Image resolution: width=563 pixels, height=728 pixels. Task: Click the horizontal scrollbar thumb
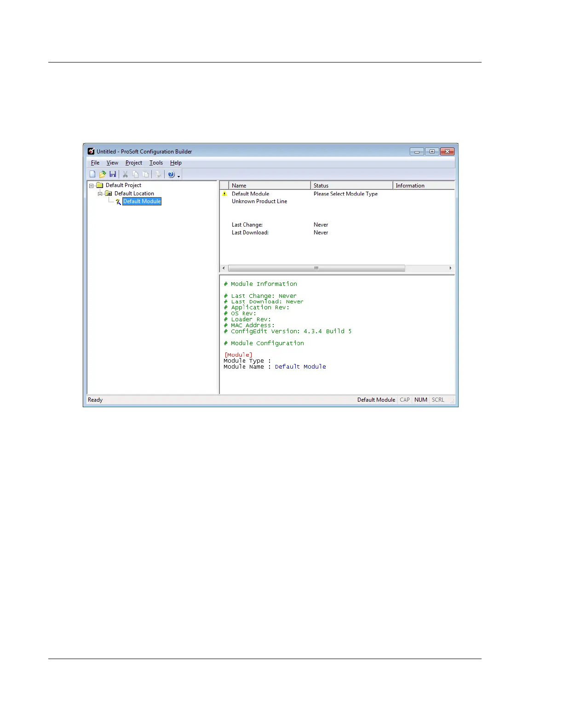pyautogui.click(x=316, y=268)
